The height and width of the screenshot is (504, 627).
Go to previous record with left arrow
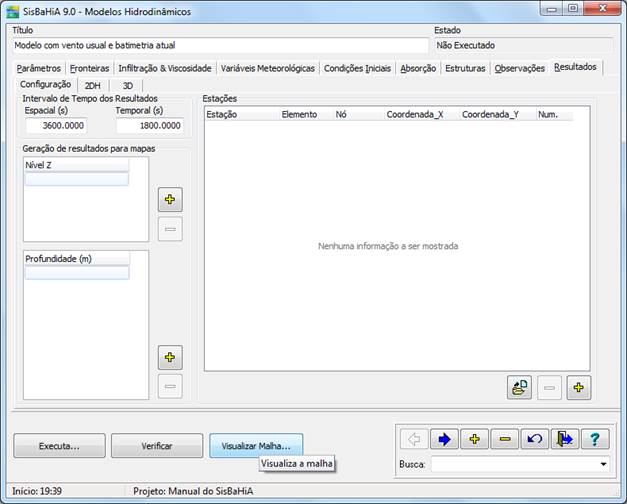pos(414,439)
